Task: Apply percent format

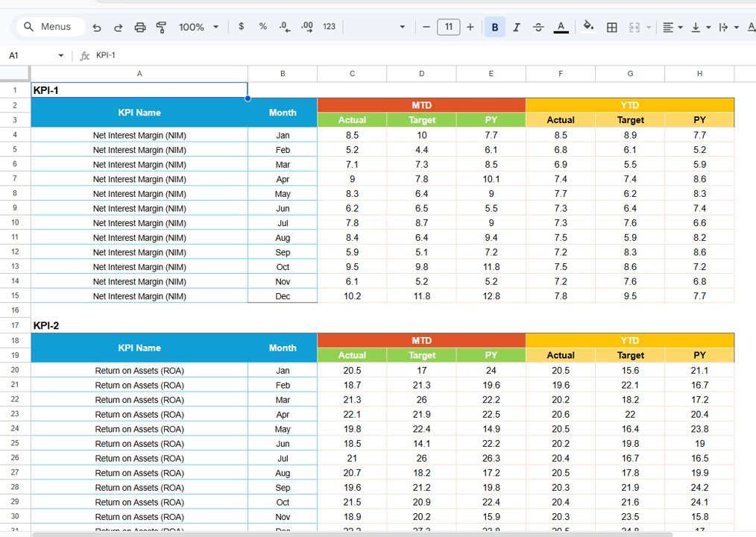Action: (262, 27)
